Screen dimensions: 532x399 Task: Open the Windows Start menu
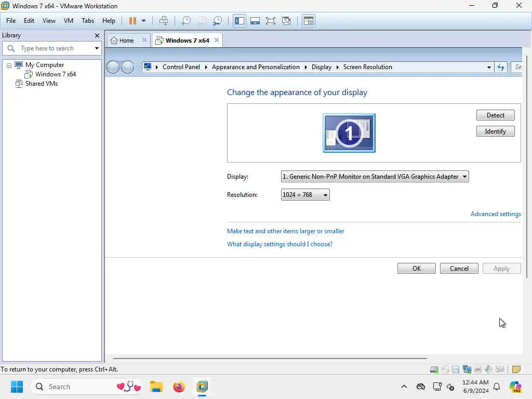point(17,387)
